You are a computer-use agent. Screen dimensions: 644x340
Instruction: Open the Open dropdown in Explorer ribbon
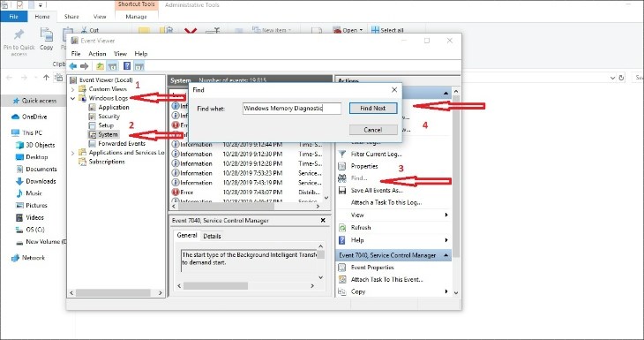362,30
